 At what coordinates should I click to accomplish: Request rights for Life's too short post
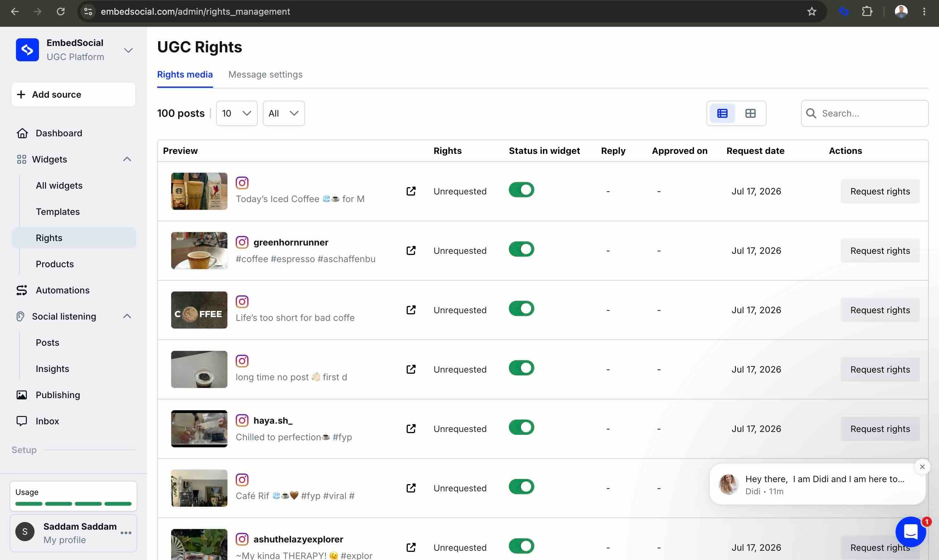pos(880,310)
